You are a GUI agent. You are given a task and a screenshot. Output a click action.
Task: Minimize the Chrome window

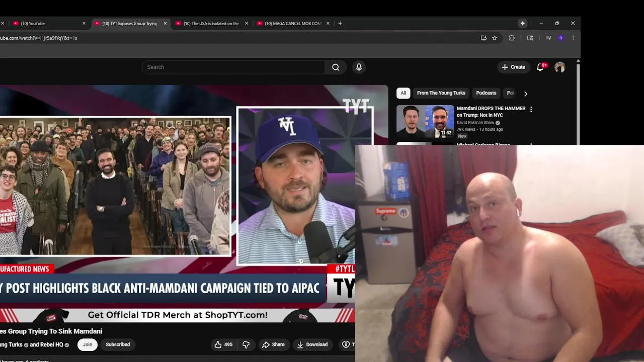point(541,23)
